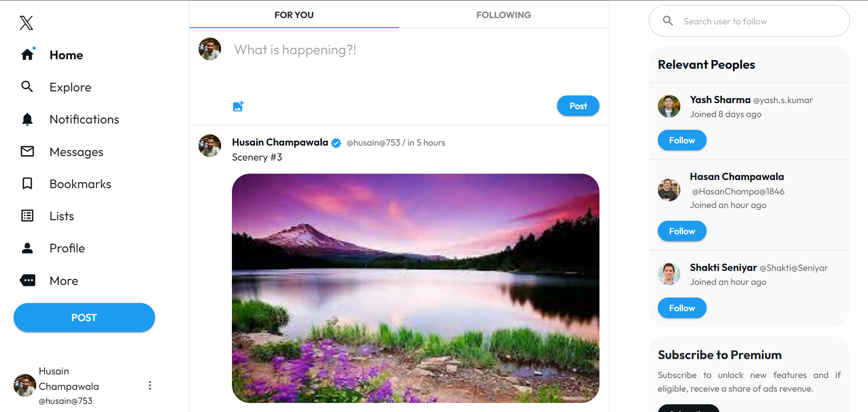
Task: Open the More options icon
Action: tap(27, 280)
